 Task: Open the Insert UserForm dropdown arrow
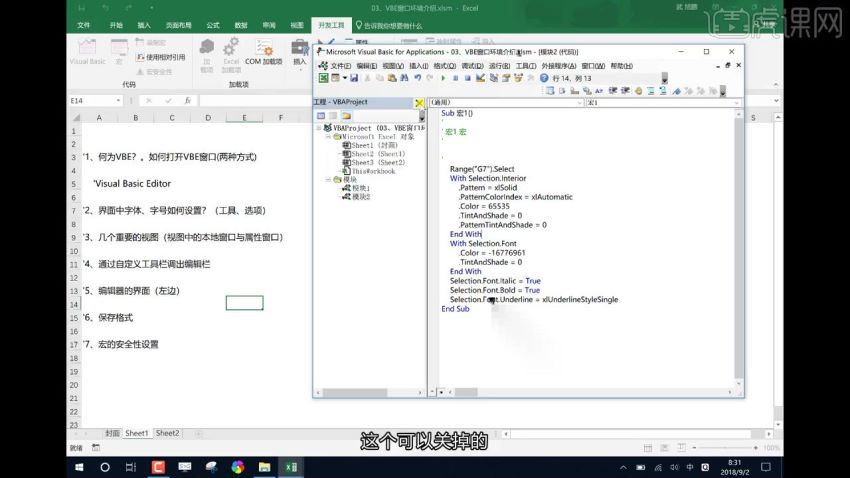pos(344,78)
